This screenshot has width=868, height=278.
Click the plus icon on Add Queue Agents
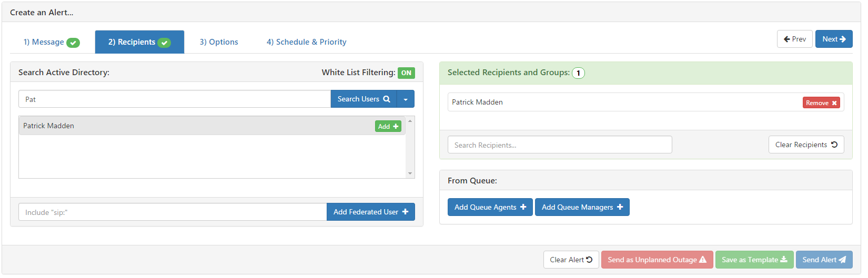(523, 207)
